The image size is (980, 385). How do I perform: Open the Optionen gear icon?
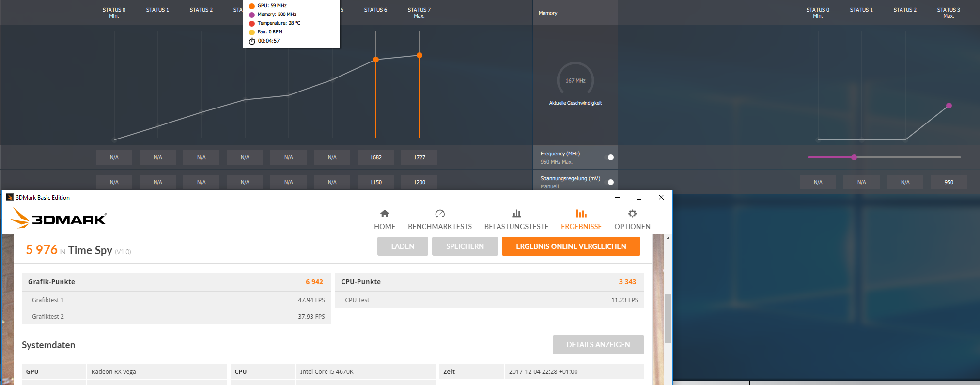632,214
